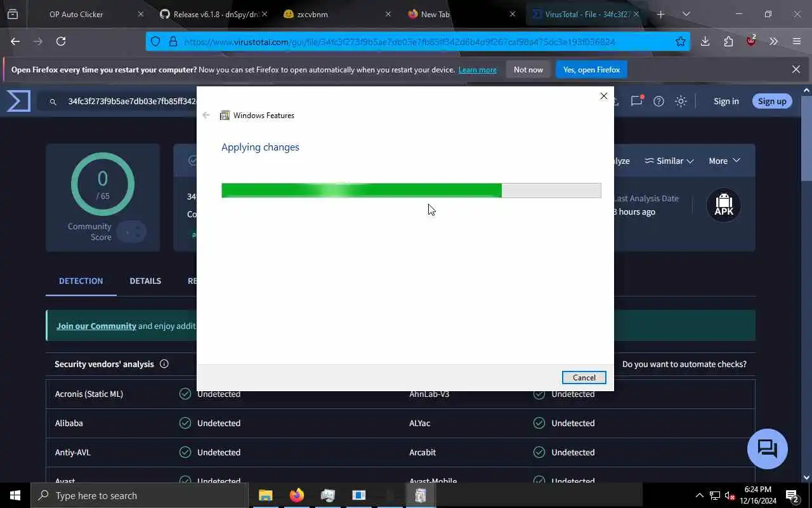Bookmark this page with star icon

(x=680, y=41)
